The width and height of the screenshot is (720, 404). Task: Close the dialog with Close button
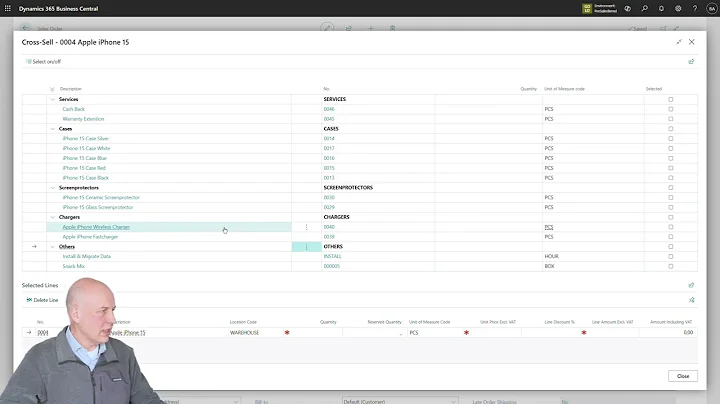[683, 376]
